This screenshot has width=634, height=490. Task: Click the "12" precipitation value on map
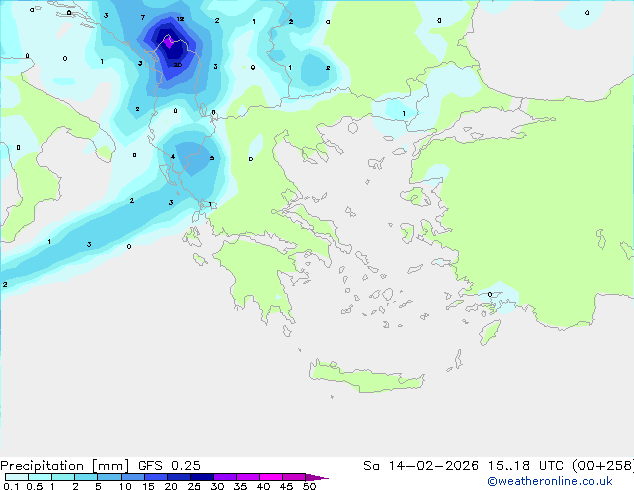[180, 19]
